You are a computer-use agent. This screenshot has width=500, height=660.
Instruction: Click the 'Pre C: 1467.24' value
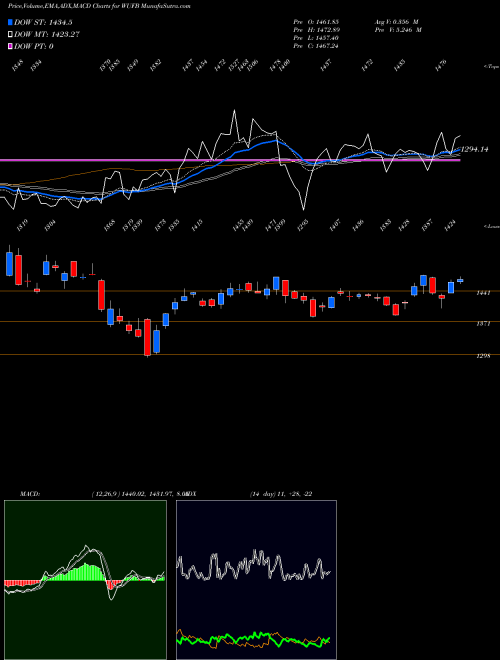[316, 46]
